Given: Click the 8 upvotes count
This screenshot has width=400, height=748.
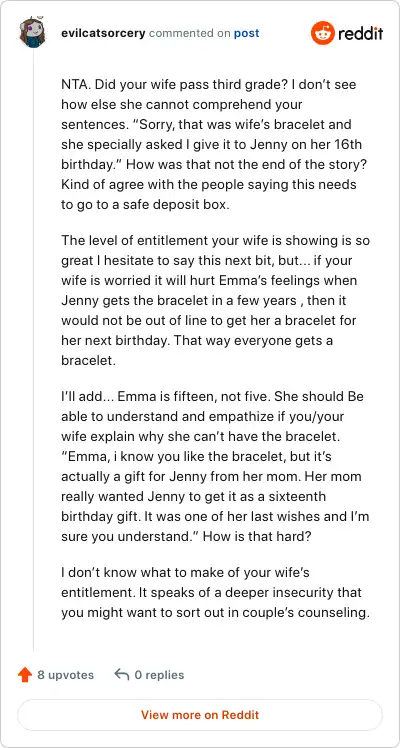Looking at the screenshot, I should (66, 675).
